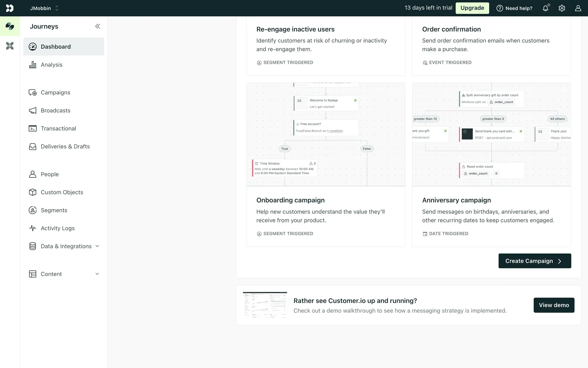Open user account profile icon

pyautogui.click(x=578, y=8)
